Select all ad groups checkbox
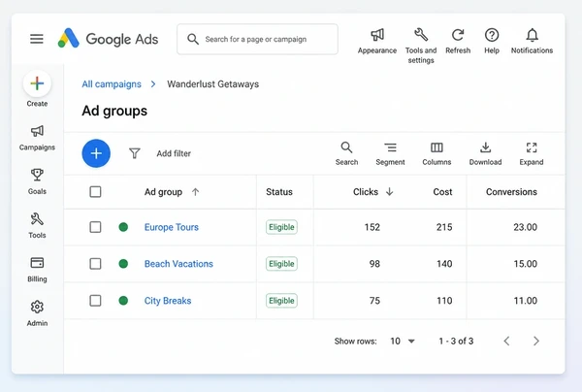The height and width of the screenshot is (392, 582). tap(95, 192)
